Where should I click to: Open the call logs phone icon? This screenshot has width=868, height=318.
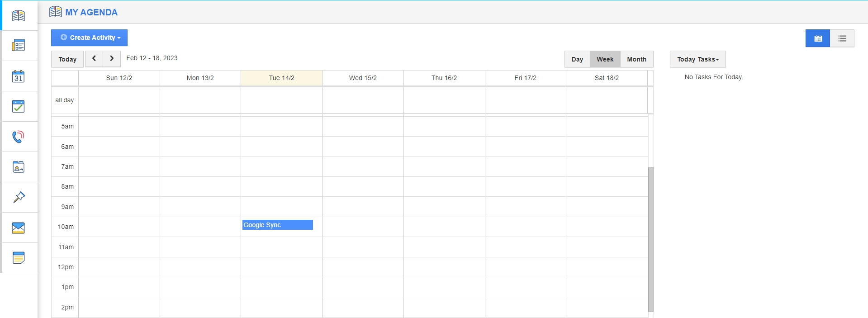(19, 137)
